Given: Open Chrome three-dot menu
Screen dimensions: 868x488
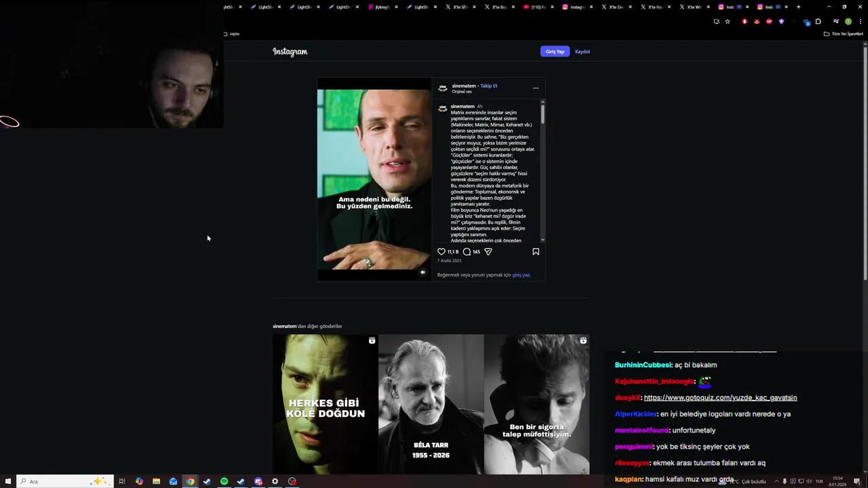Looking at the screenshot, I should coord(860,22).
